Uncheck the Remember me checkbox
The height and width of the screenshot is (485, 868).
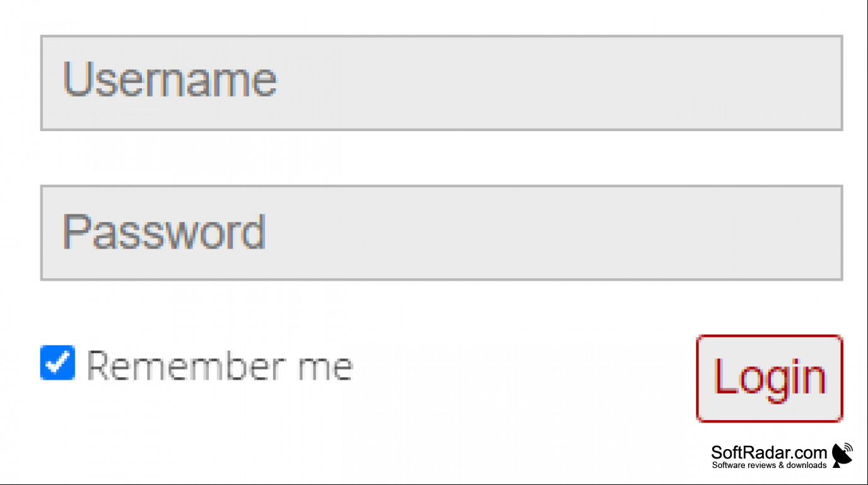(x=57, y=363)
